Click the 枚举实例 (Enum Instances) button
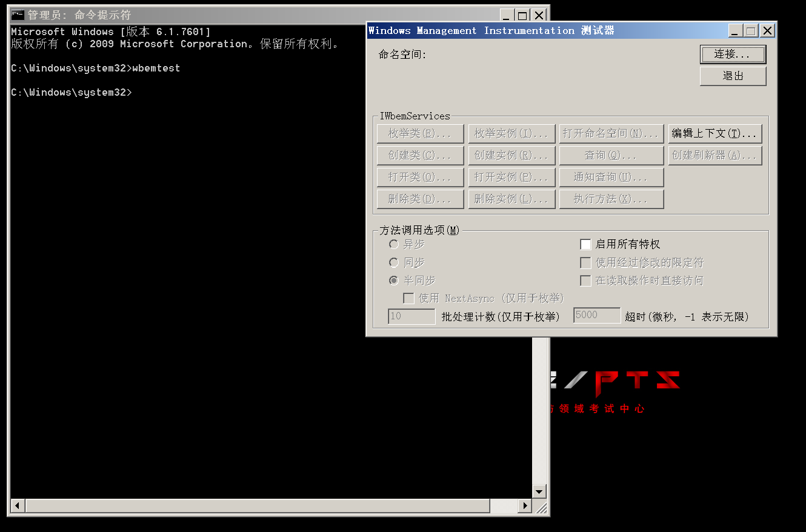The image size is (806, 532). coord(511,133)
